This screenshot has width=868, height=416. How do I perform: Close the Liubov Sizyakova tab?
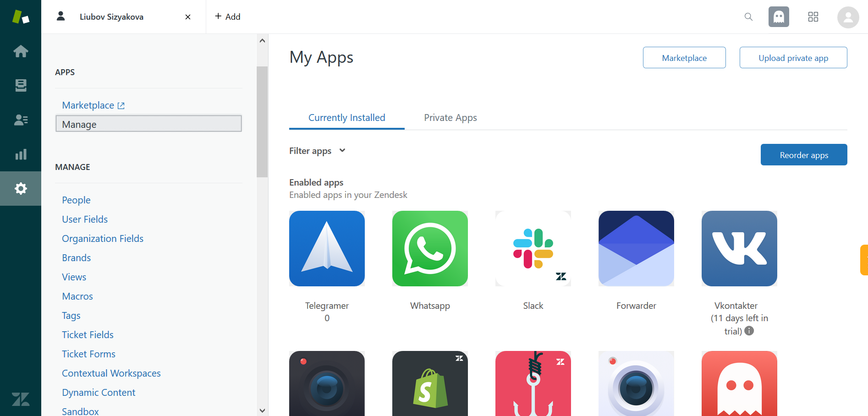(188, 17)
